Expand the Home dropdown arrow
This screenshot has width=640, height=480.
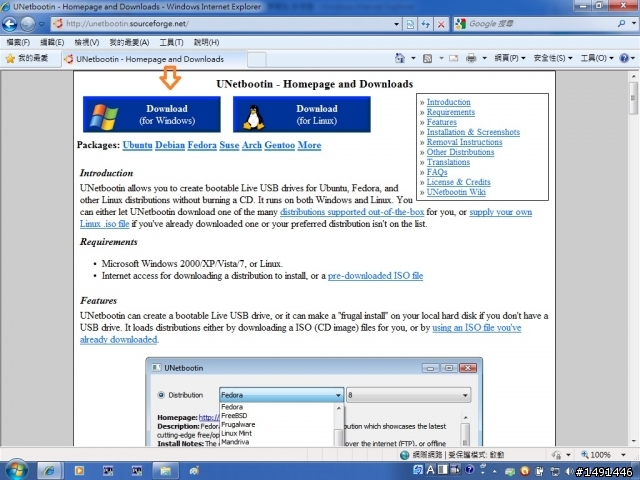pos(413,58)
